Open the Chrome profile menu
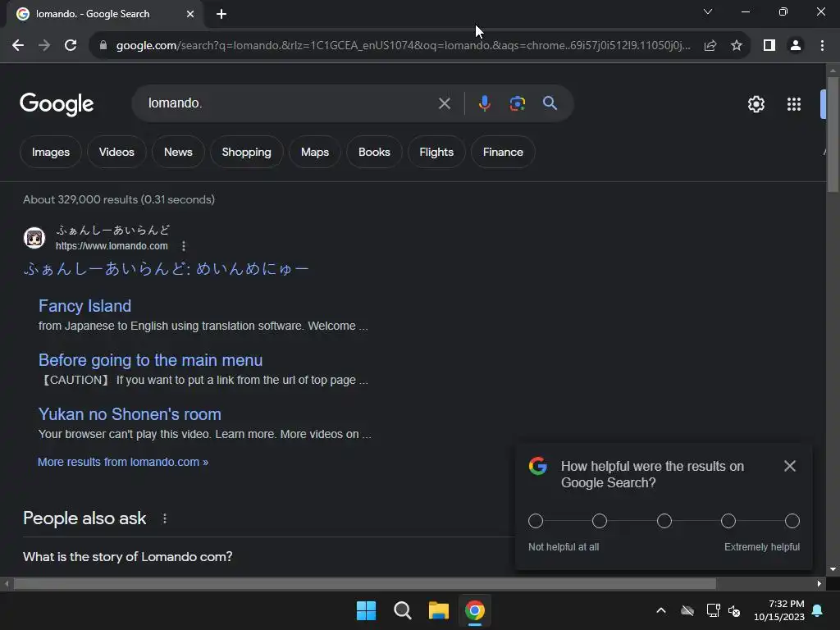This screenshot has height=630, width=840. pos(796,46)
